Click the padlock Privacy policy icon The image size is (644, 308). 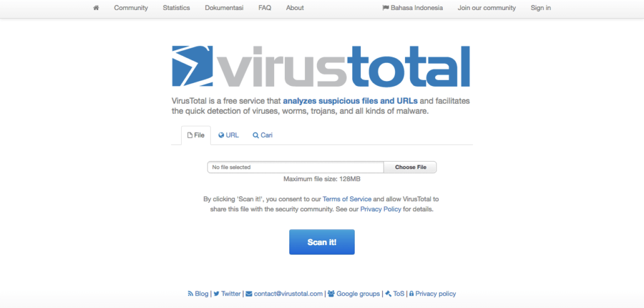411,294
